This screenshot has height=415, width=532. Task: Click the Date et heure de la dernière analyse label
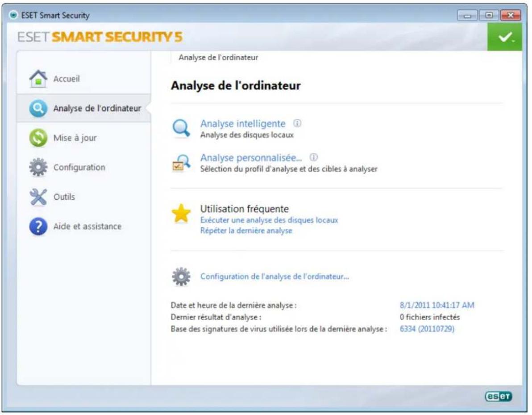234,305
